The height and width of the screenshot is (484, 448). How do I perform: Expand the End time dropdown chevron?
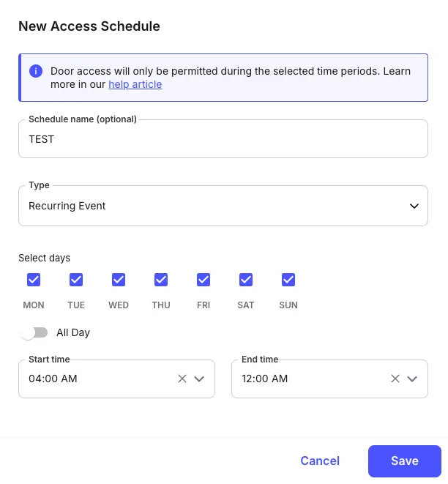pyautogui.click(x=412, y=379)
